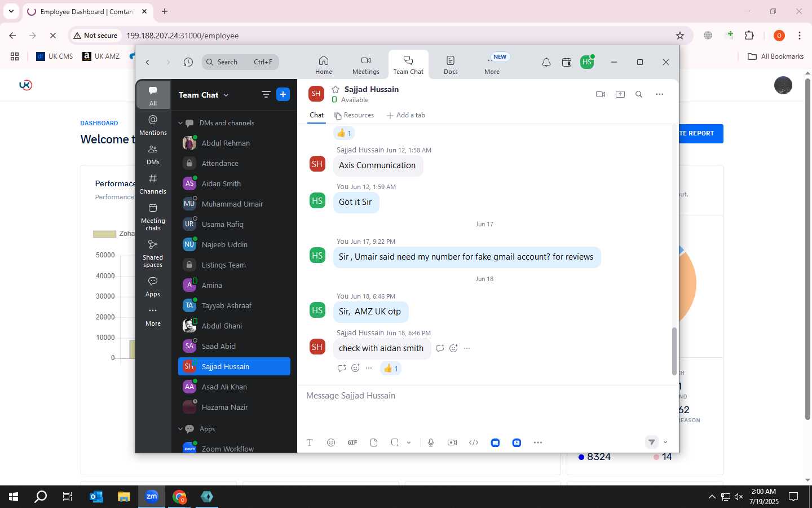Image resolution: width=812 pixels, height=508 pixels.
Task: Open Meeting chats in the sidebar
Action: [x=153, y=217]
